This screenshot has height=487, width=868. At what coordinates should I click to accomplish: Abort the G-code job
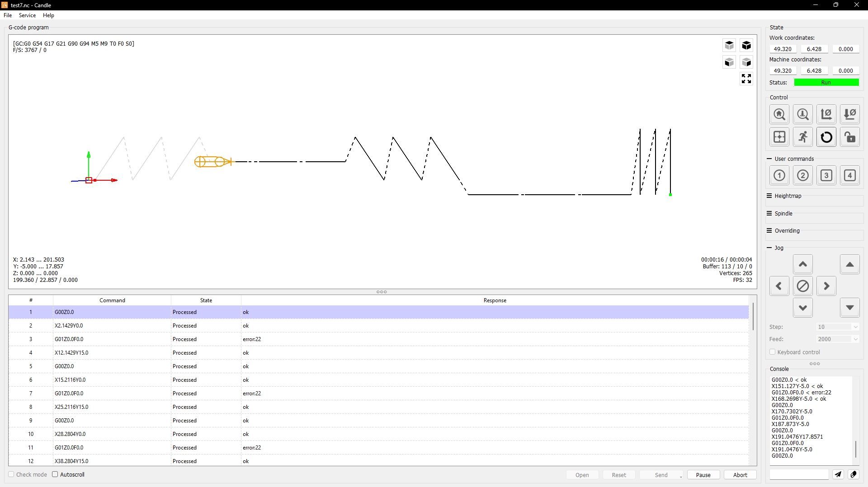[740, 475]
